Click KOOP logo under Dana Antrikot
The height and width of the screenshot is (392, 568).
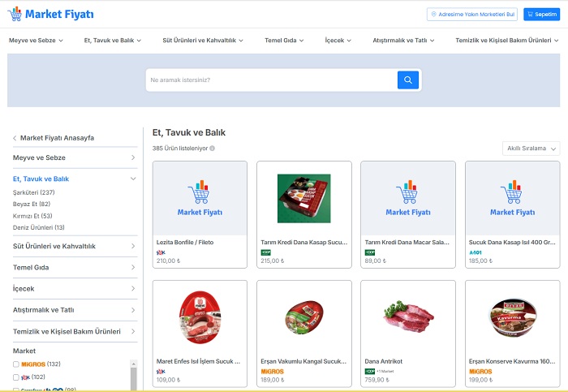click(x=370, y=372)
